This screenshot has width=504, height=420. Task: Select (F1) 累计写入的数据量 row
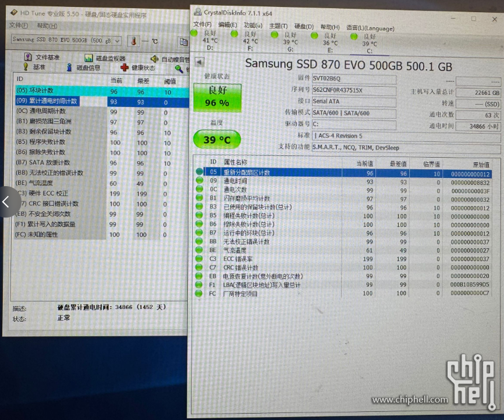coord(102,224)
